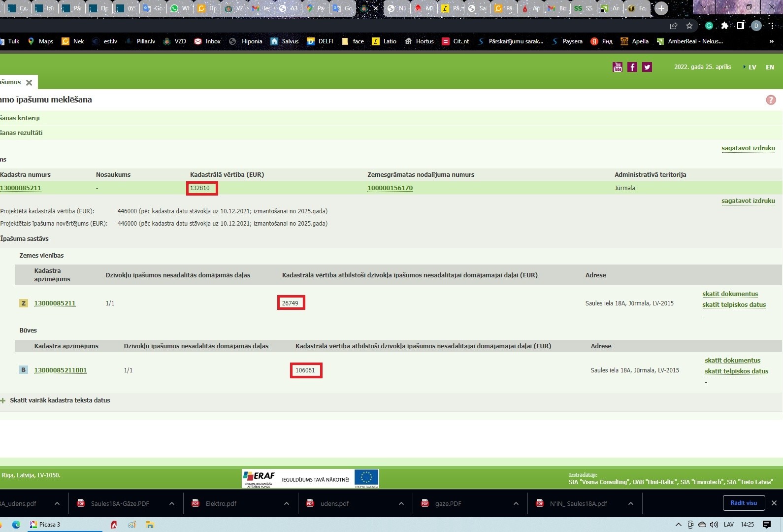The height and width of the screenshot is (532, 783).
Task: Open the YouTube icon in header
Action: coord(617,67)
